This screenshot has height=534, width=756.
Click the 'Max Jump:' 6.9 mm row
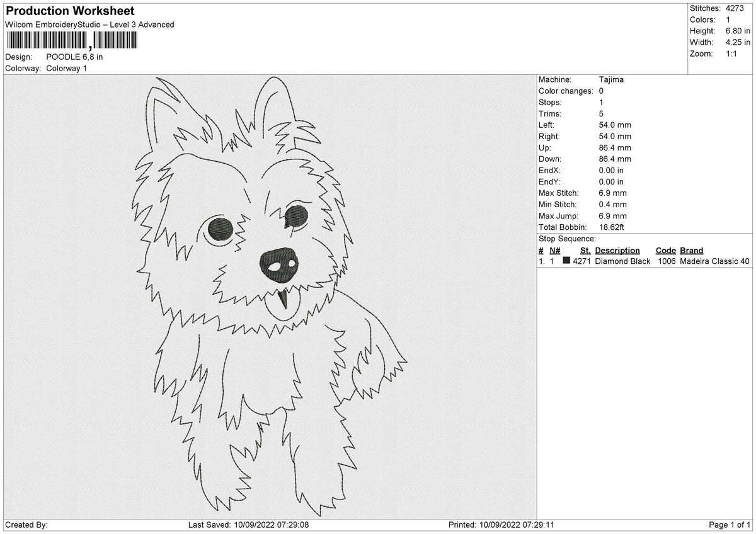583,216
